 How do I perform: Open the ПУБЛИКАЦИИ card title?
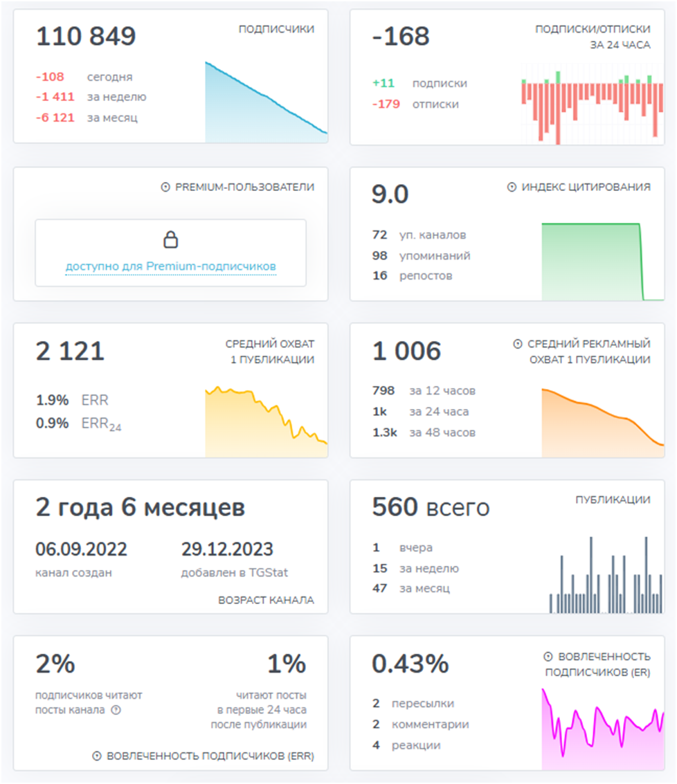point(613,500)
